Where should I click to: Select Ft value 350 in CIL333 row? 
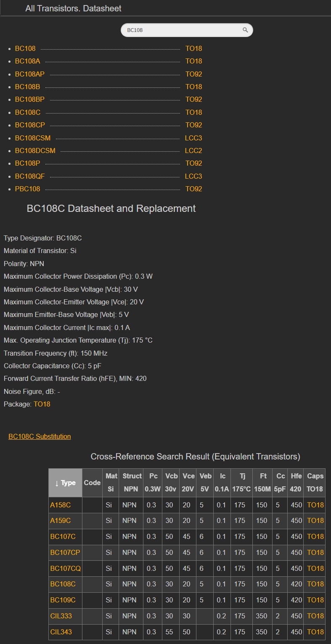pyautogui.click(x=262, y=616)
